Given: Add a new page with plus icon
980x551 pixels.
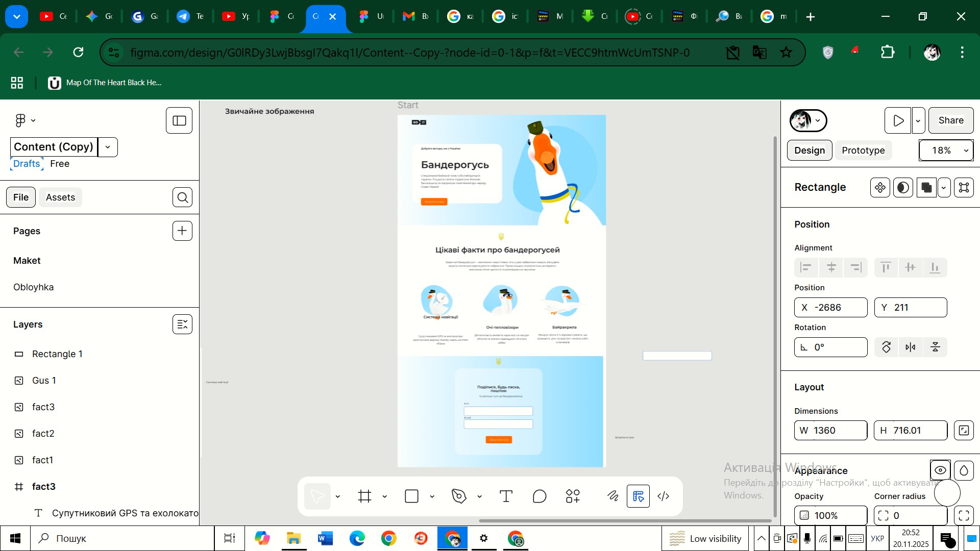Looking at the screenshot, I should pos(182,231).
